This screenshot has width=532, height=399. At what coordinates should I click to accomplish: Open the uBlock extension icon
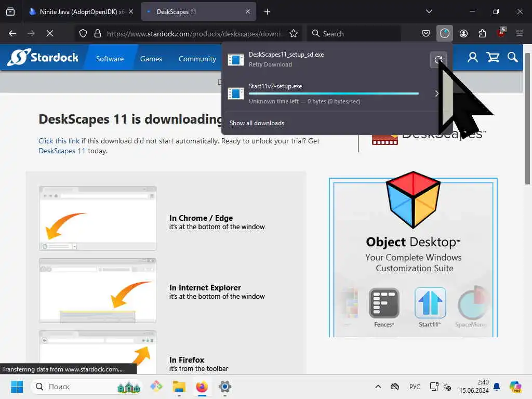501,33
